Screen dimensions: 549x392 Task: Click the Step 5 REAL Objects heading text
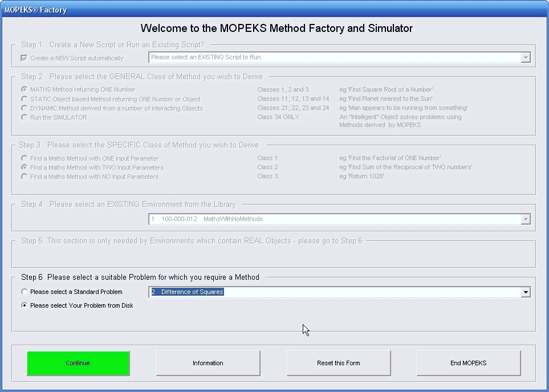(x=192, y=241)
